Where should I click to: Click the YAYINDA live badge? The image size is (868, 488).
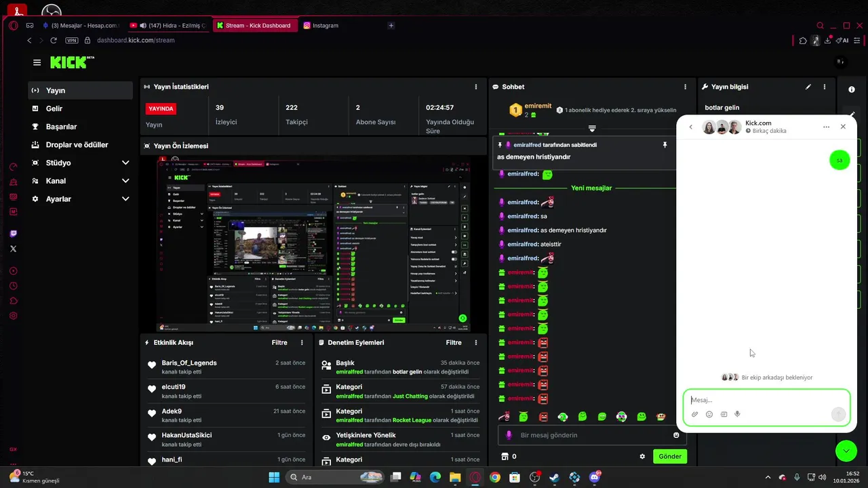point(161,108)
